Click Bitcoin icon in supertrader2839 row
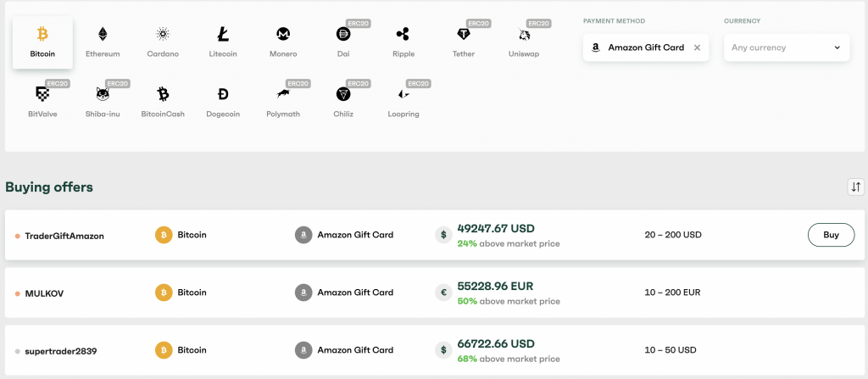 click(x=164, y=350)
